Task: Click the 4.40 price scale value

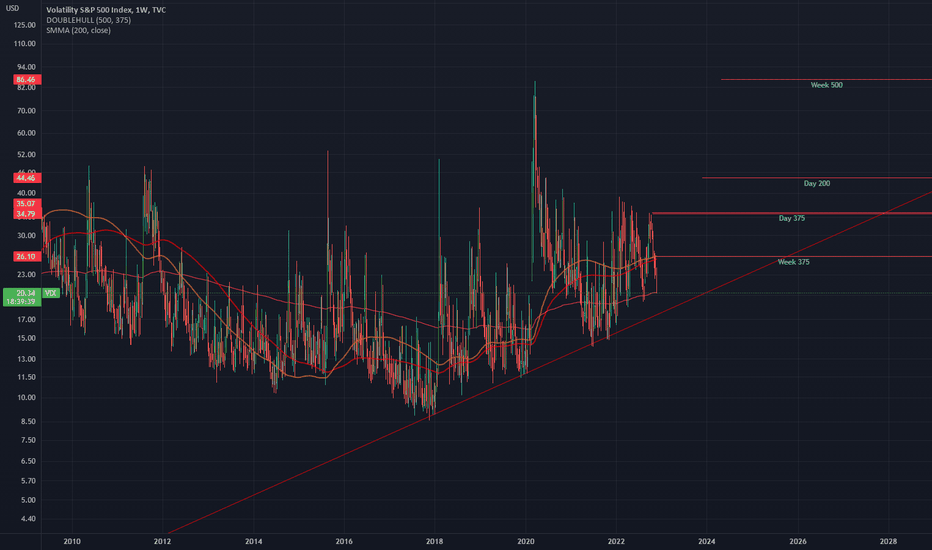Action: pyautogui.click(x=28, y=519)
